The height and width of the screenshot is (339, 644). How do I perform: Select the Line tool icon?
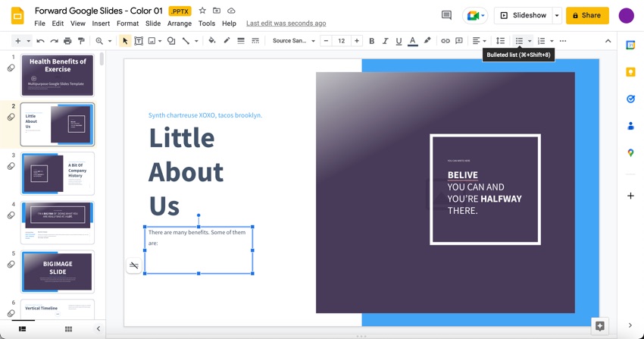click(186, 41)
